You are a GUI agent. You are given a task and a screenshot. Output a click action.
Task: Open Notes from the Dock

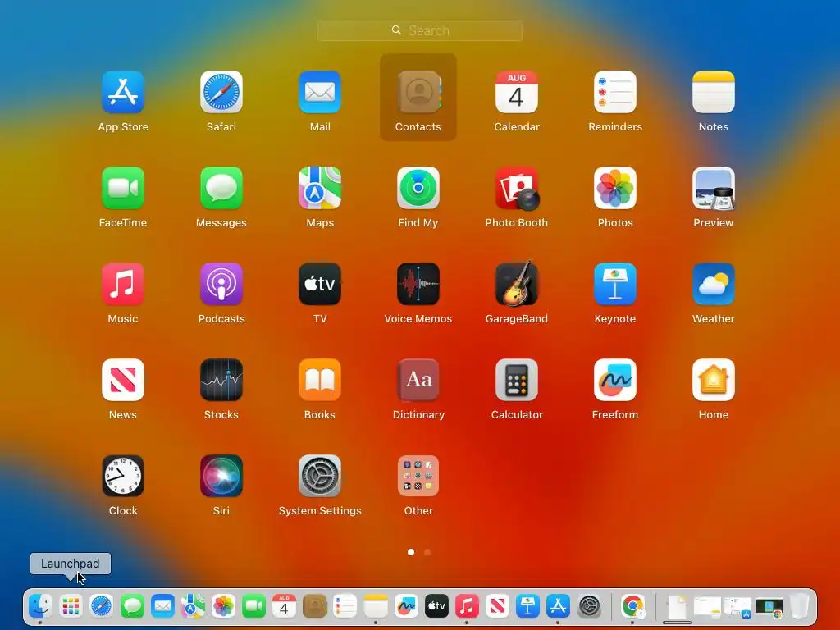click(x=376, y=606)
